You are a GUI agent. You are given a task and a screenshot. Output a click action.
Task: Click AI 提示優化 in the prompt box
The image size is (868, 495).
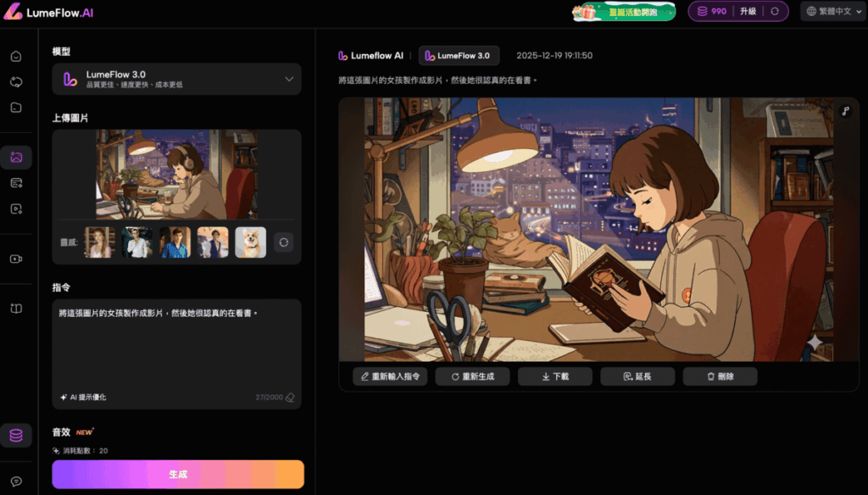pos(84,398)
